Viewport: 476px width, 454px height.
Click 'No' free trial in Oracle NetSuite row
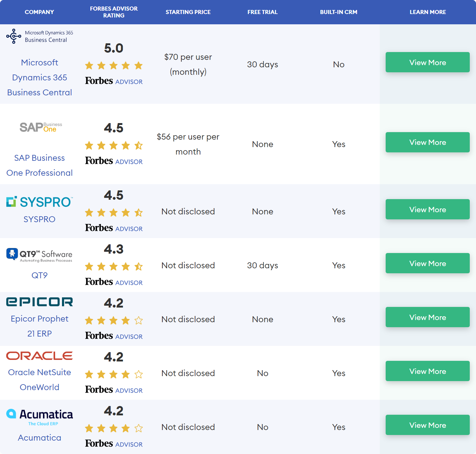[263, 373]
